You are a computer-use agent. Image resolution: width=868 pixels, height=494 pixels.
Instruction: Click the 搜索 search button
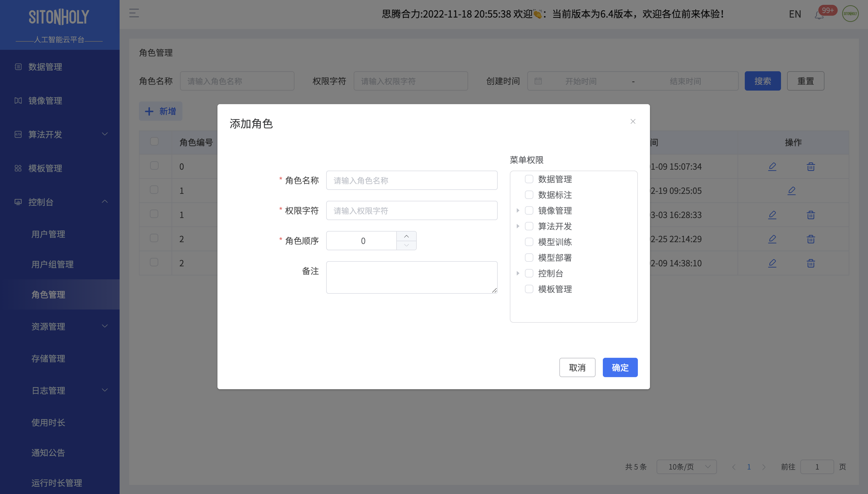pos(763,81)
